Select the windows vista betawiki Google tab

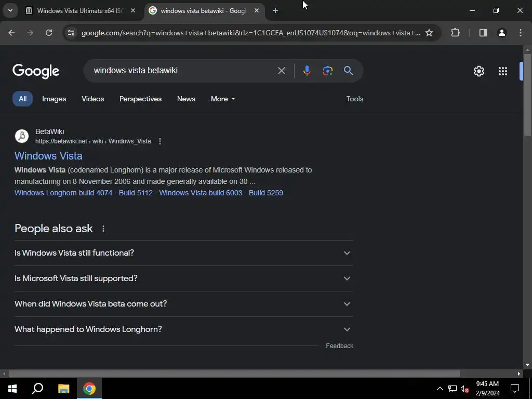pyautogui.click(x=204, y=10)
